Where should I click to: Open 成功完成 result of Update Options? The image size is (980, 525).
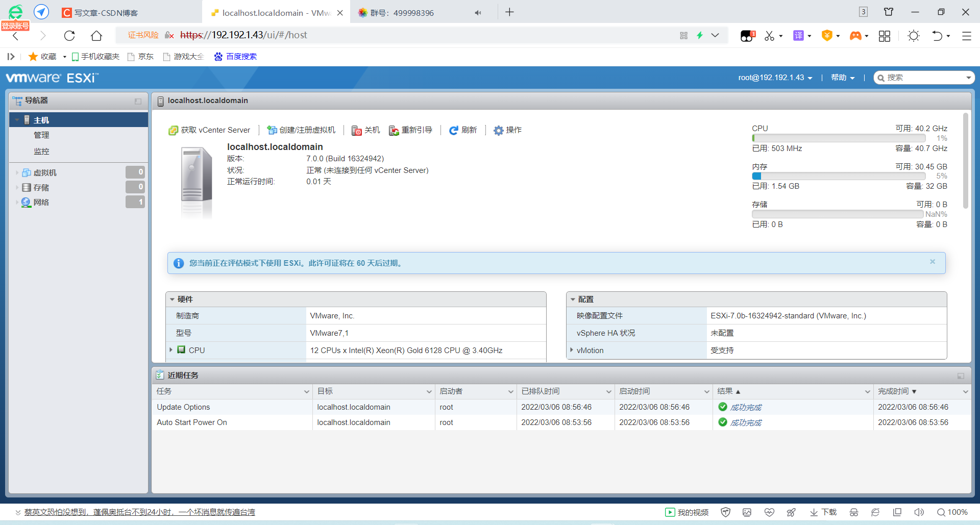click(746, 407)
